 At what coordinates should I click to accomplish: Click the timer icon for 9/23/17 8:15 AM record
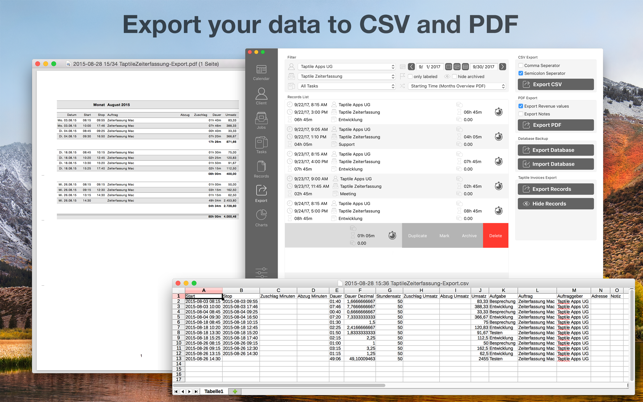(498, 161)
